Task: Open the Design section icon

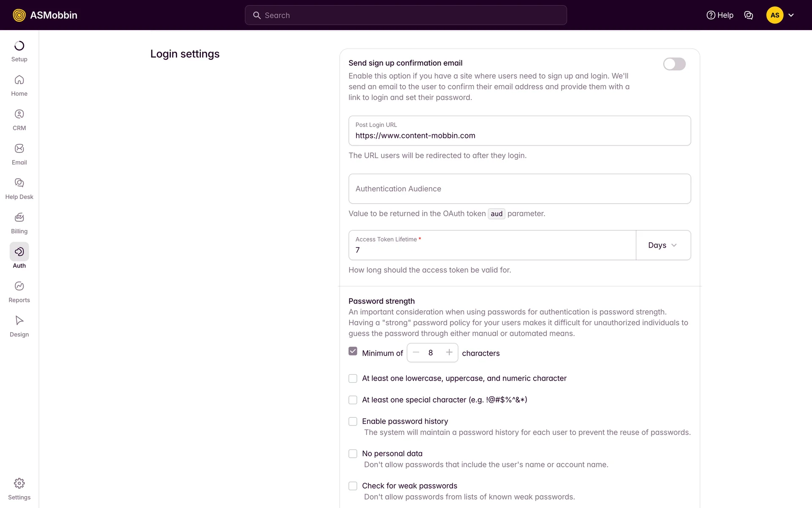Action: point(19,320)
